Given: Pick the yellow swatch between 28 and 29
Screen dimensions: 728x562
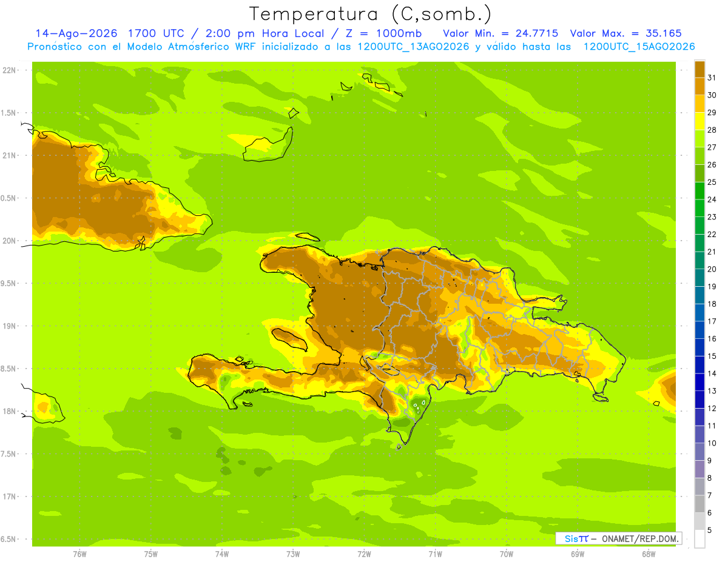Looking at the screenshot, I should pos(699,121).
